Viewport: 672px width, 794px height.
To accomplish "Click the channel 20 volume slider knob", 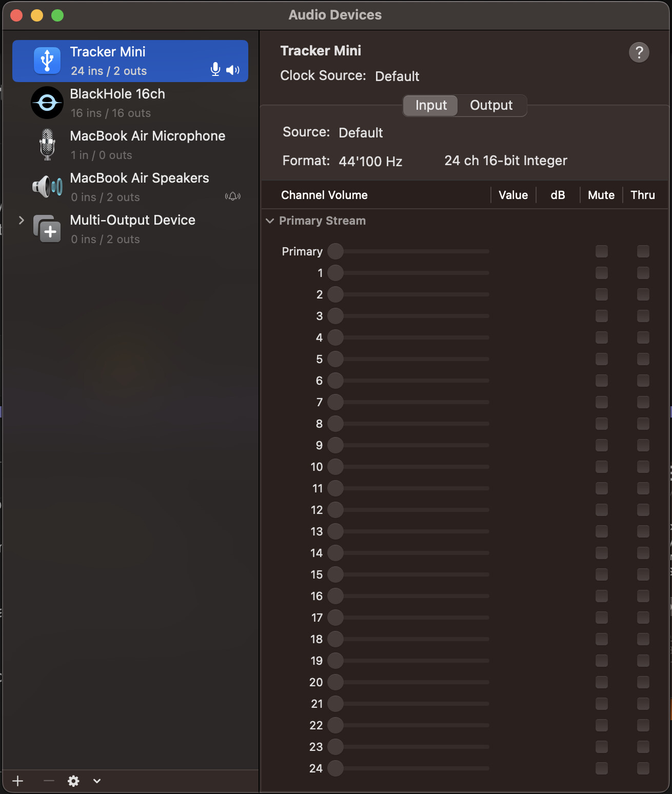I will tap(335, 682).
